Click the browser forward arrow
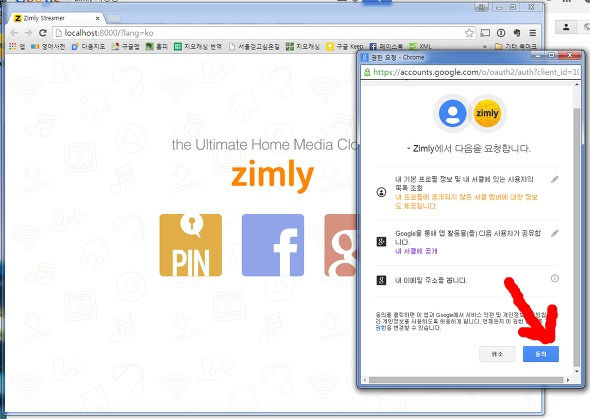 [x=28, y=33]
